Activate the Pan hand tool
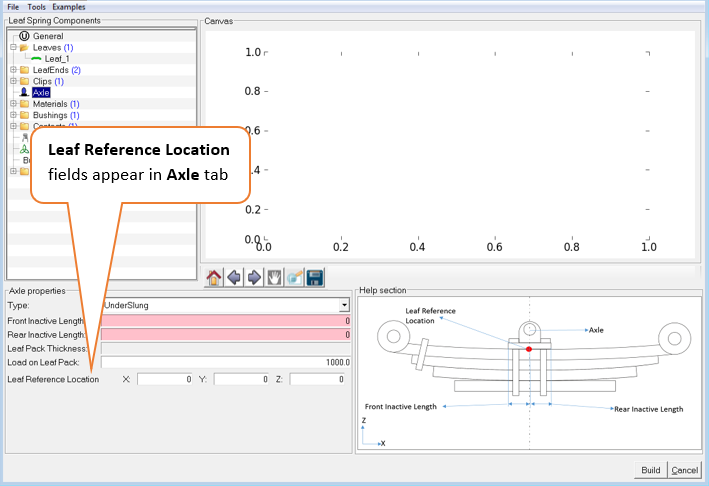Viewport: 709px width, 486px height. point(274,277)
